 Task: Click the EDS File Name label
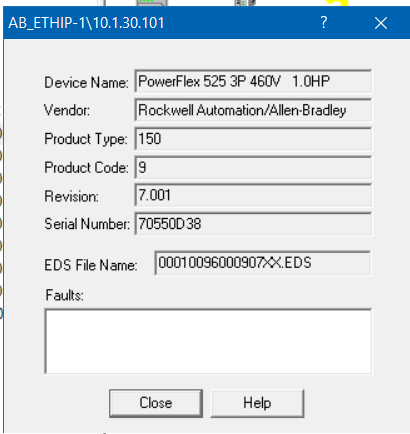91,265
